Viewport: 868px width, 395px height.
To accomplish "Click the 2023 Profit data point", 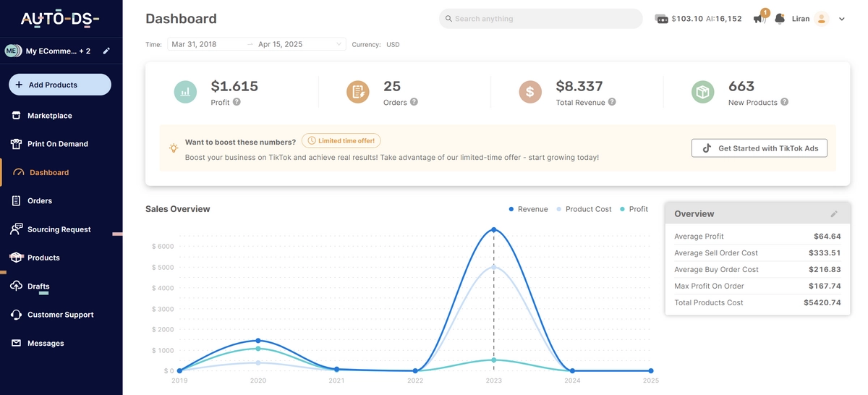I will coord(494,360).
